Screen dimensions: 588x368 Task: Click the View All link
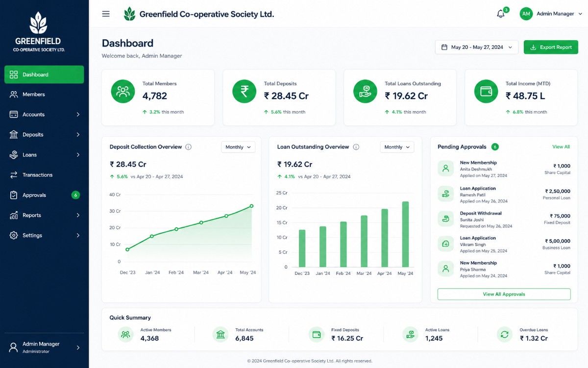click(x=561, y=147)
